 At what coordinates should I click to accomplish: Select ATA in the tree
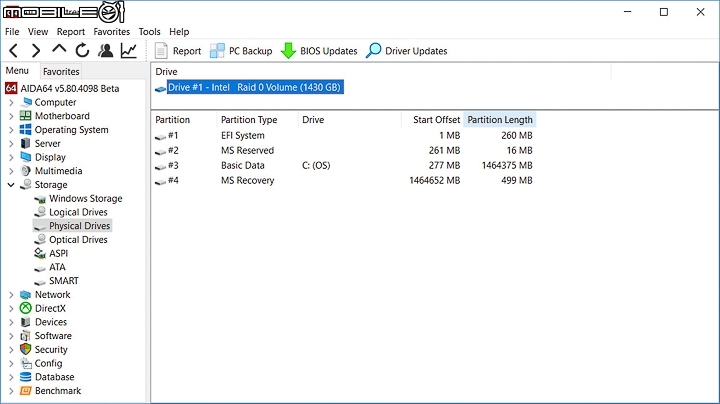point(57,267)
